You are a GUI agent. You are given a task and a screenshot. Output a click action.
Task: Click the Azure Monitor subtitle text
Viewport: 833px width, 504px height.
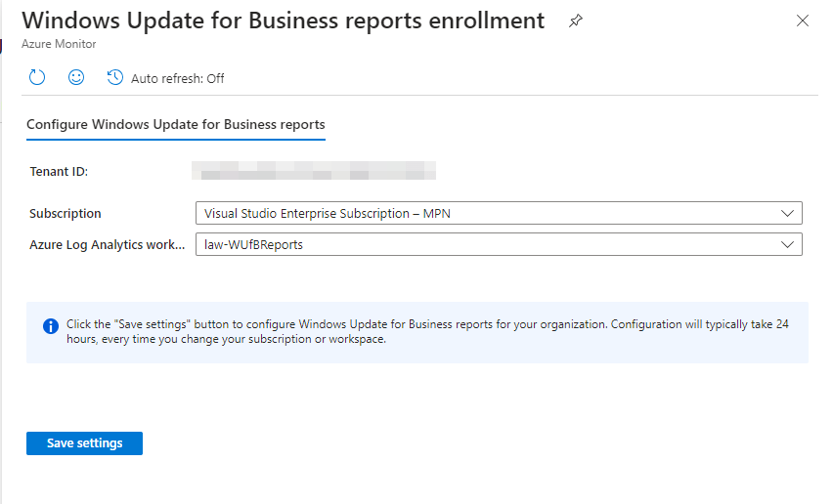click(x=59, y=44)
